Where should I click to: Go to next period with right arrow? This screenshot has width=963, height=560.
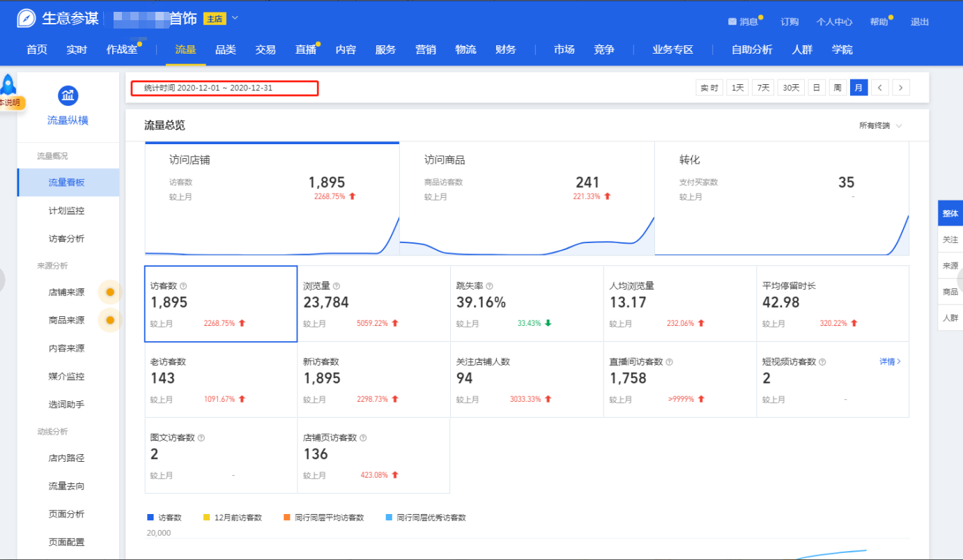tap(901, 88)
